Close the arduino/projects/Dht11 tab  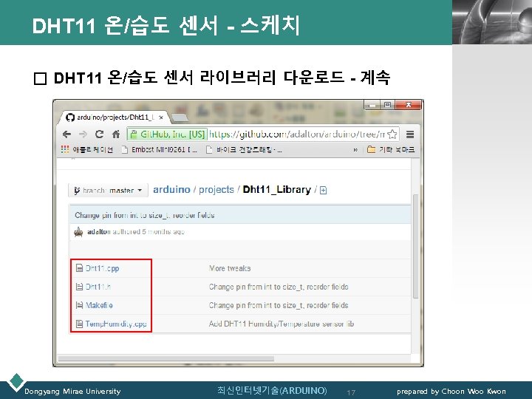161,117
